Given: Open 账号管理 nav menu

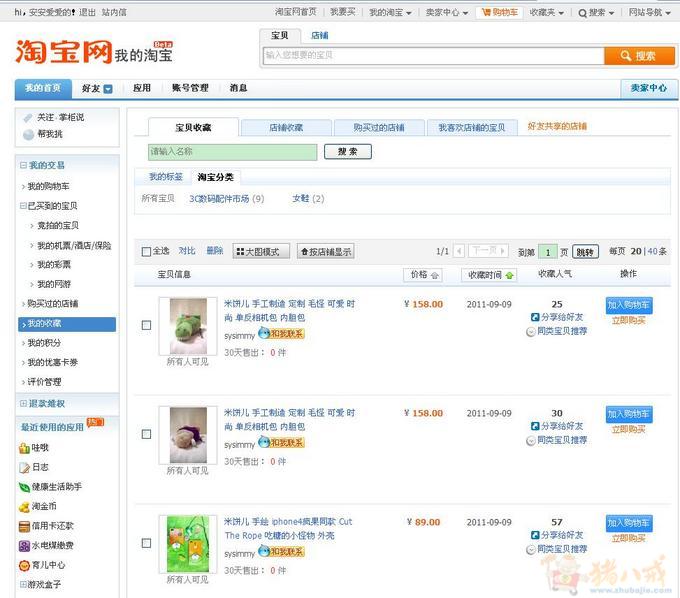Looking at the screenshot, I should pos(190,88).
